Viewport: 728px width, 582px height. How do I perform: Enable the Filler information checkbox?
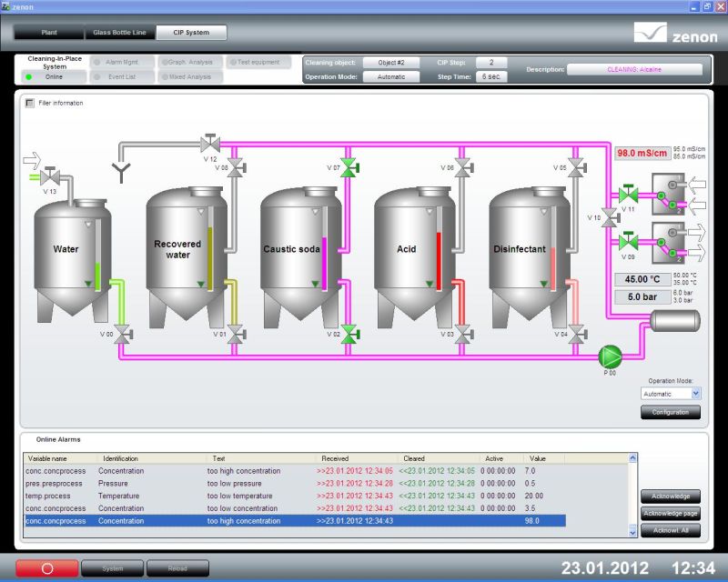[x=30, y=103]
